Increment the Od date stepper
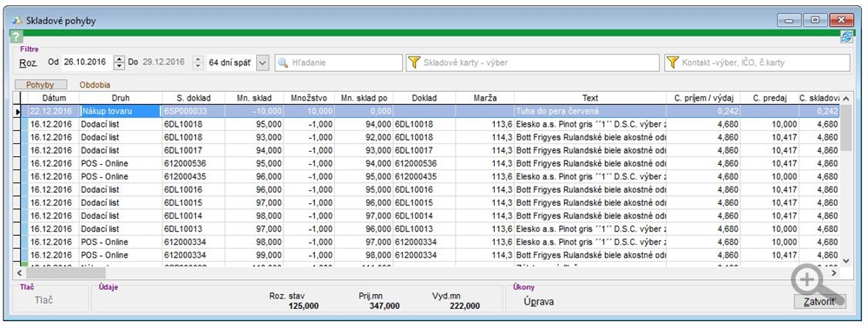868x328 pixels. pyautogui.click(x=119, y=59)
